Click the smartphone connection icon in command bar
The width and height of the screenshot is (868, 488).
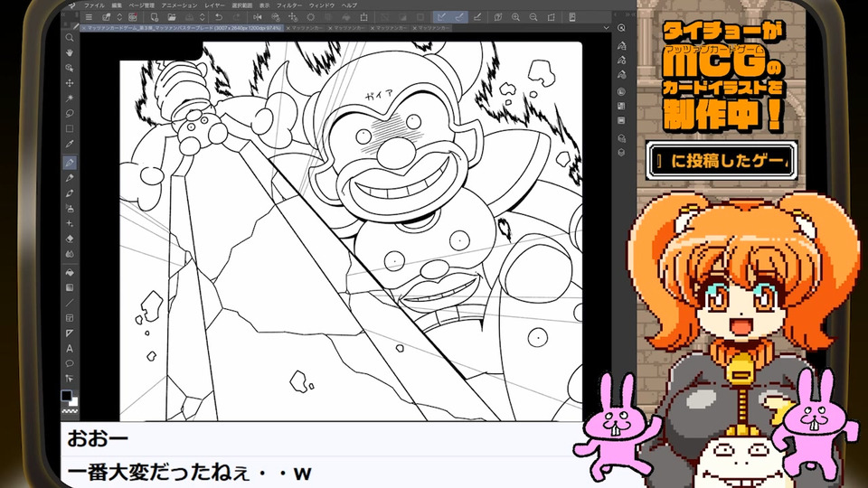(x=572, y=17)
